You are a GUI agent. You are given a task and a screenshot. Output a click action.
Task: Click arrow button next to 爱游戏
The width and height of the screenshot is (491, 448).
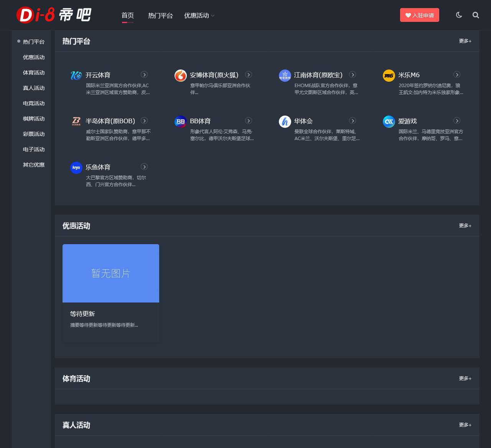(457, 121)
